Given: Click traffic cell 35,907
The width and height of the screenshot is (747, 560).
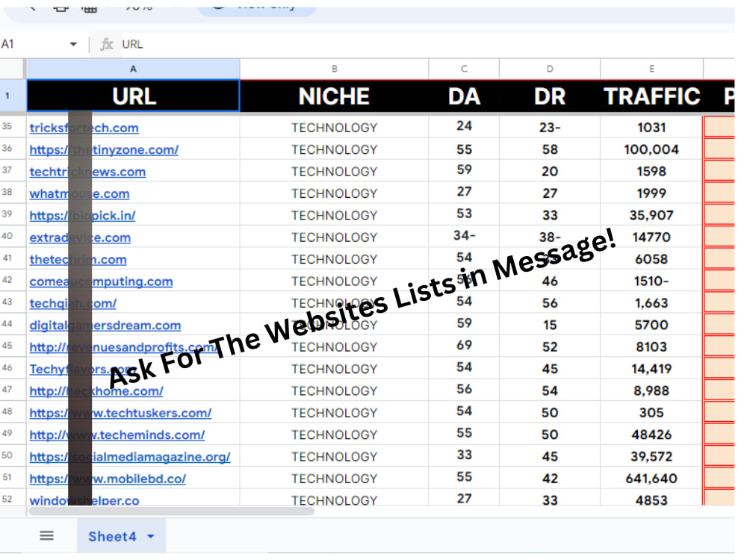Looking at the screenshot, I should pos(651,215).
